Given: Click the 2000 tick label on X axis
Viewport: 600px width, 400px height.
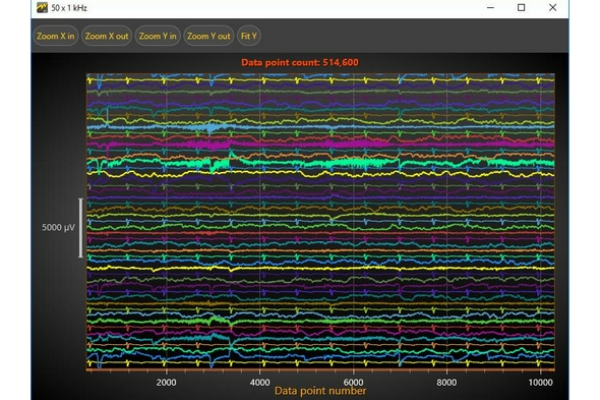Looking at the screenshot, I should pos(166,382).
